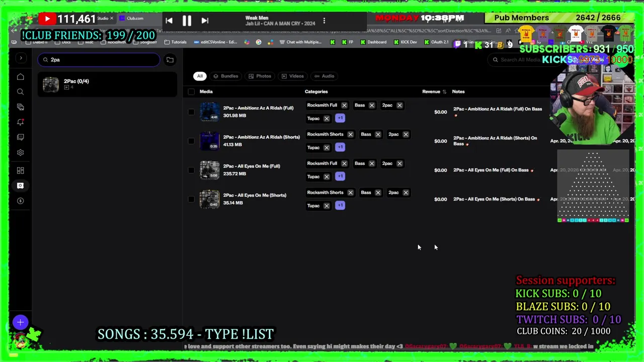Sort by the Revenue column arrows icon
Image resolution: width=644 pixels, height=362 pixels.
[x=444, y=92]
